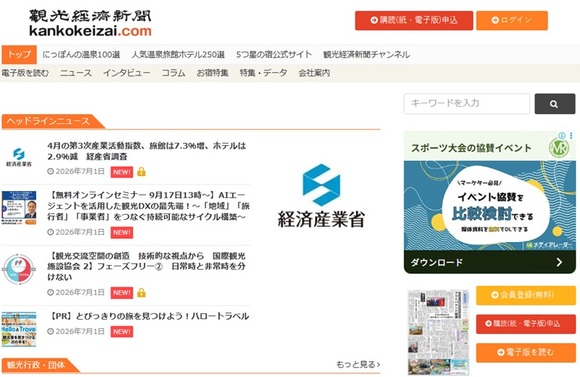Click the magnifying glass search button

coord(554,104)
